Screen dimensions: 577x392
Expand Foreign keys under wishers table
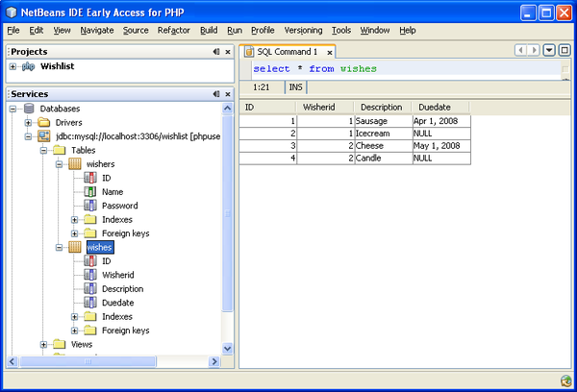(75, 233)
